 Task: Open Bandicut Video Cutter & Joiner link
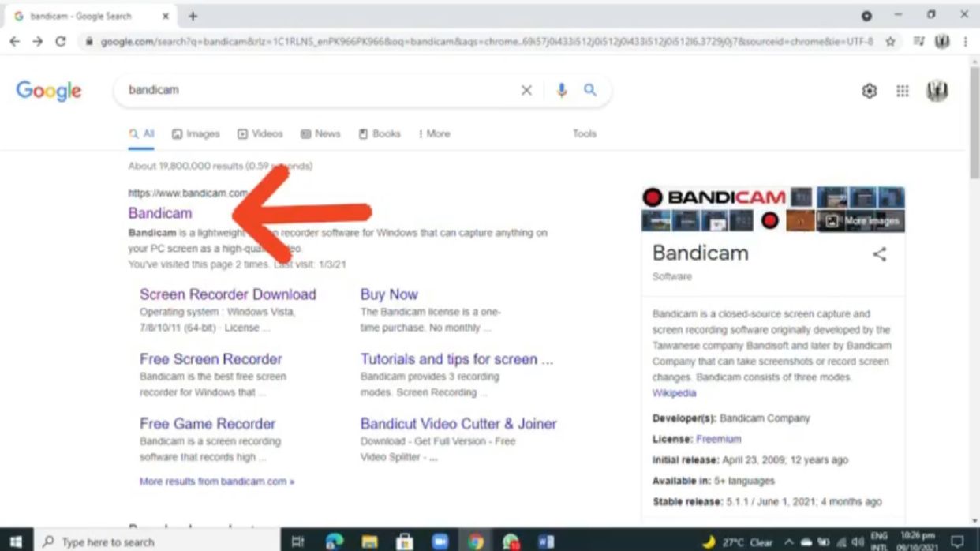[x=458, y=424]
